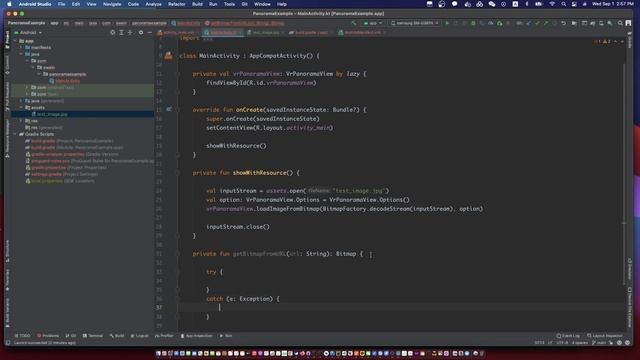Open the Navigate menu

112,4
